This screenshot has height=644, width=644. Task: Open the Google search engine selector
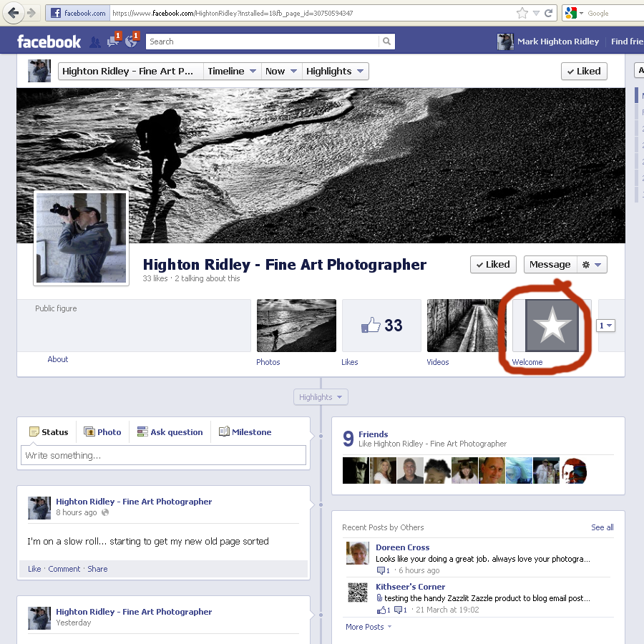coord(574,13)
